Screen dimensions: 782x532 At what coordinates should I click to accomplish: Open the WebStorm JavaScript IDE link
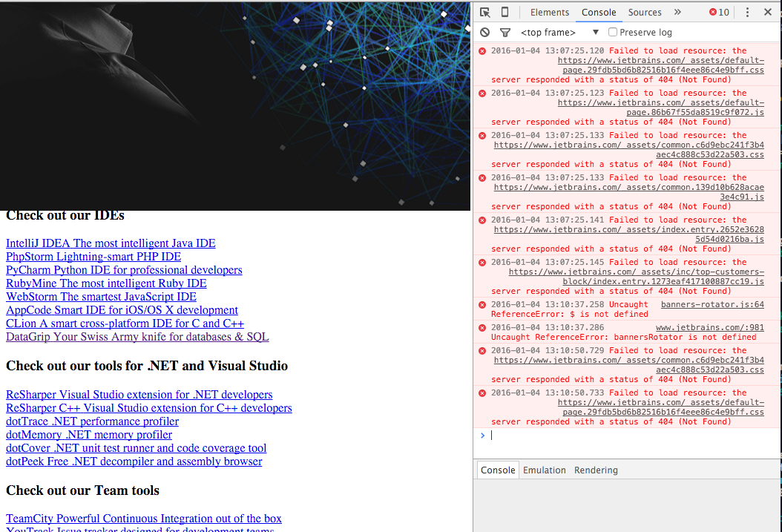click(101, 297)
